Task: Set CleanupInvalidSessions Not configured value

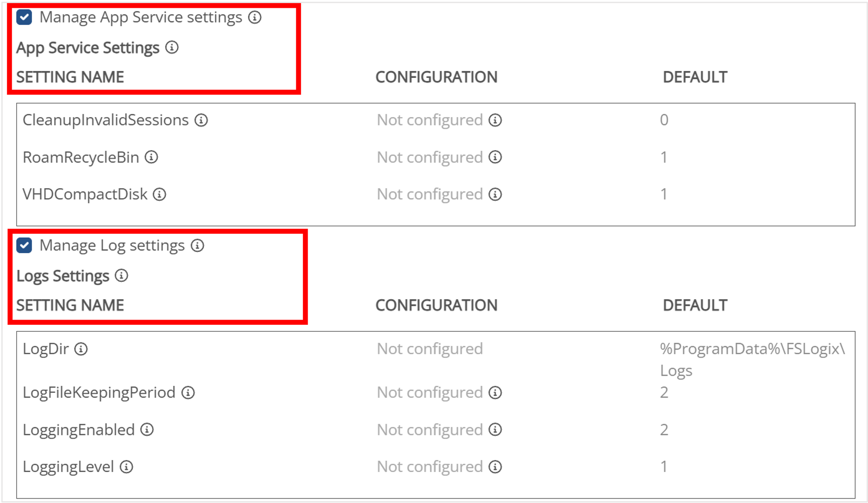Action: click(x=429, y=120)
